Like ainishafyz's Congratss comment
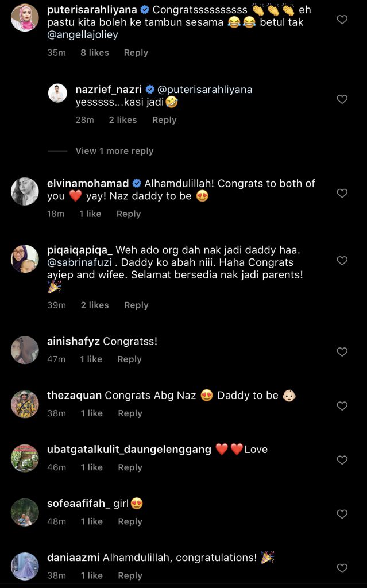 (342, 352)
